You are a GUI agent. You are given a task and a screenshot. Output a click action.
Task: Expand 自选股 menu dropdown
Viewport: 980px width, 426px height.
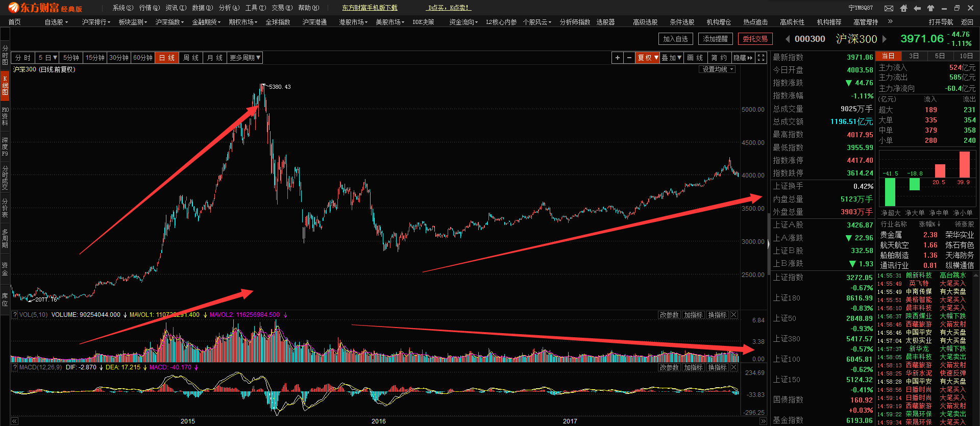point(56,22)
